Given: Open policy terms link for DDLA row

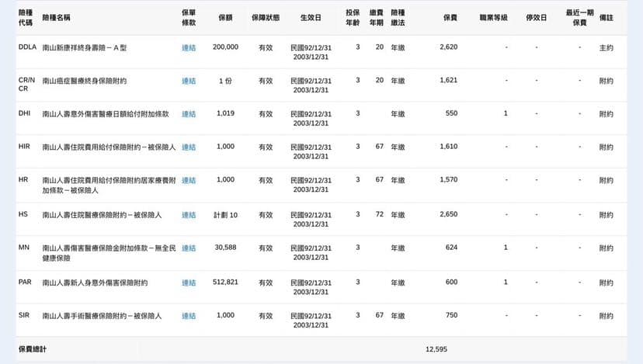Looking at the screenshot, I should (x=189, y=47).
